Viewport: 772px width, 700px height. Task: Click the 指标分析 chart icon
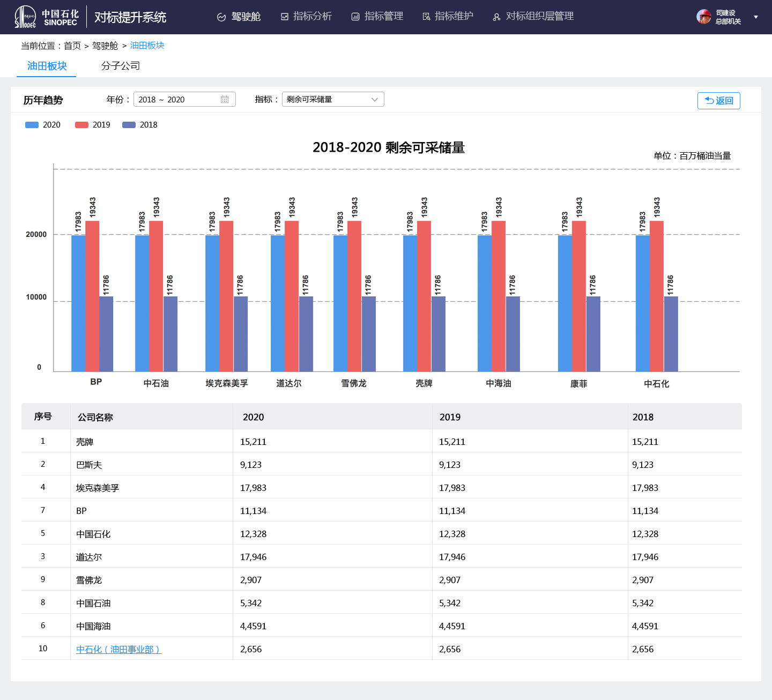(285, 17)
